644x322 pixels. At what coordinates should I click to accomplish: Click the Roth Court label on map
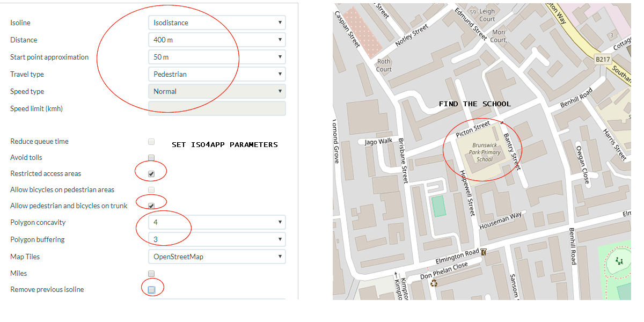tap(384, 65)
